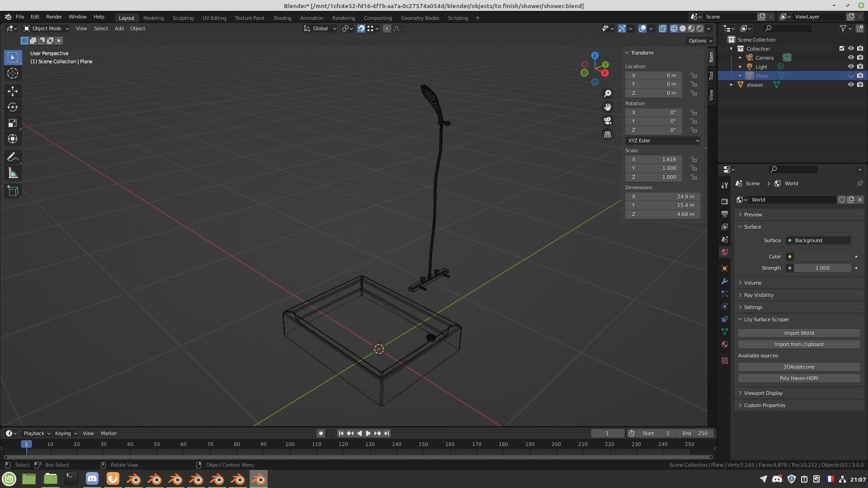Image resolution: width=868 pixels, height=488 pixels.
Task: Click the zoom magnifier viewport icon
Action: click(x=608, y=93)
